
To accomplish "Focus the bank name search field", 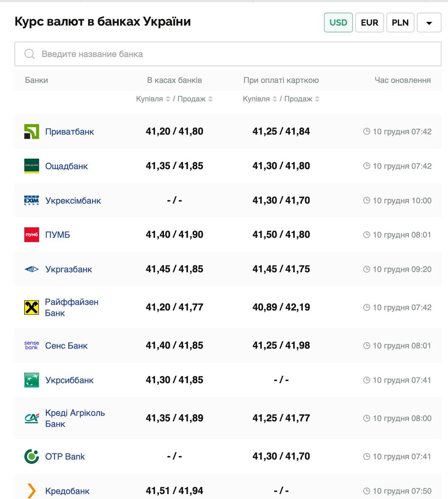I will coord(228,54).
